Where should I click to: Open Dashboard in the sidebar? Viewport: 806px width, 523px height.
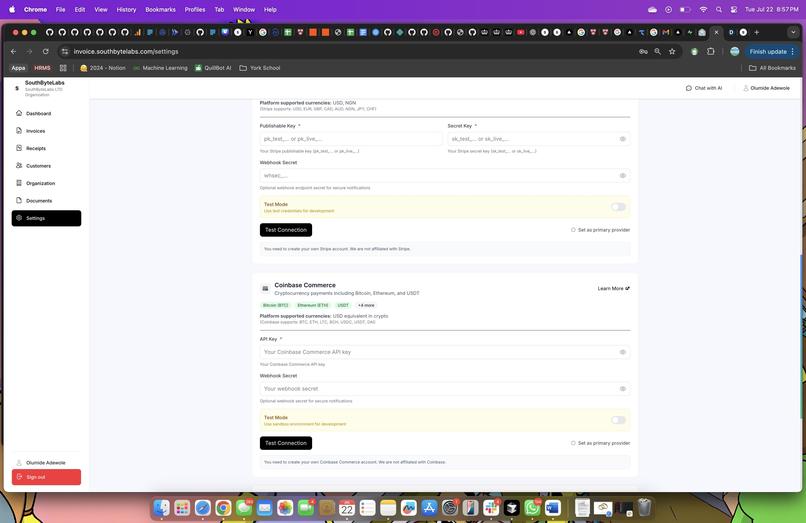tap(45, 113)
